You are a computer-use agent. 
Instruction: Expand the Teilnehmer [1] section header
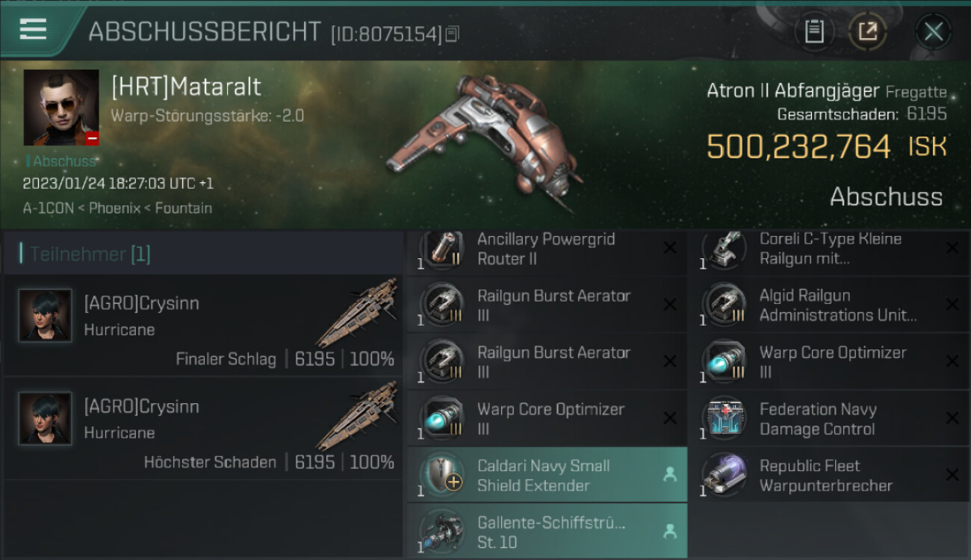click(x=203, y=254)
